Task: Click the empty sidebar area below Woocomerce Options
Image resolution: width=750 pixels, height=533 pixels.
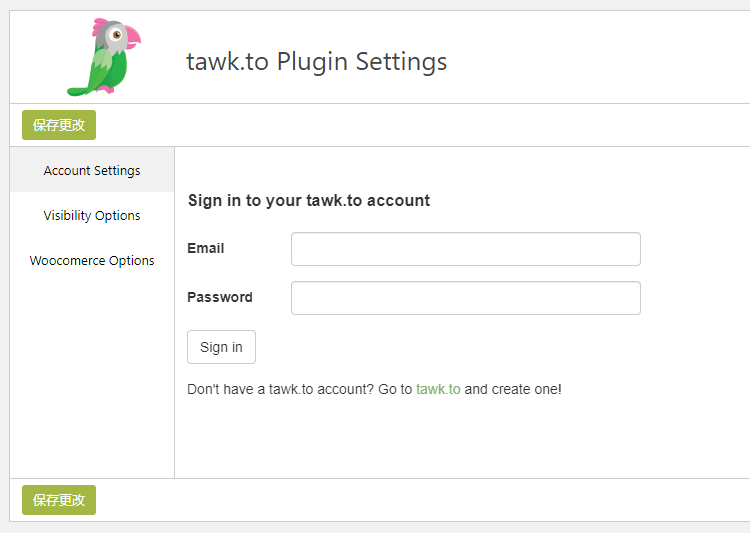Action: pyautogui.click(x=92, y=380)
